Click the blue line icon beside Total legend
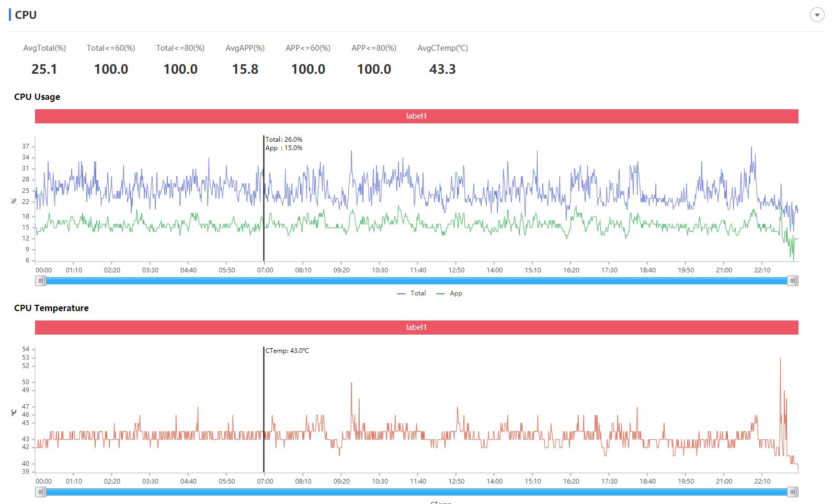 [x=402, y=294]
